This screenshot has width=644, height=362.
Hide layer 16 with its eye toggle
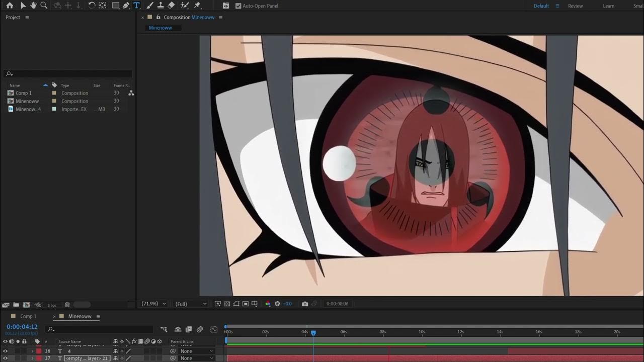(6, 351)
